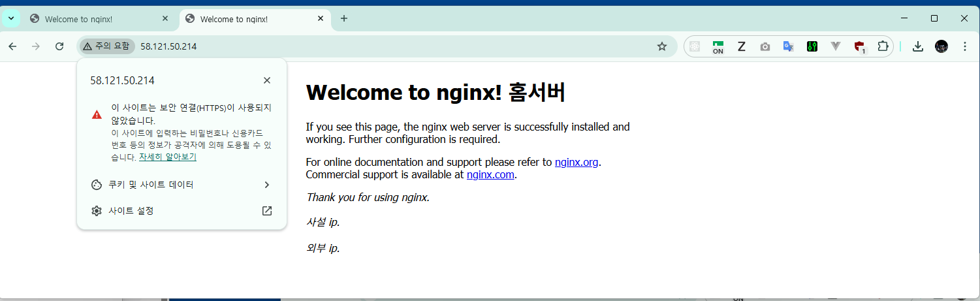Open the Vue devtools extension icon
The width and height of the screenshot is (980, 301).
(x=836, y=46)
